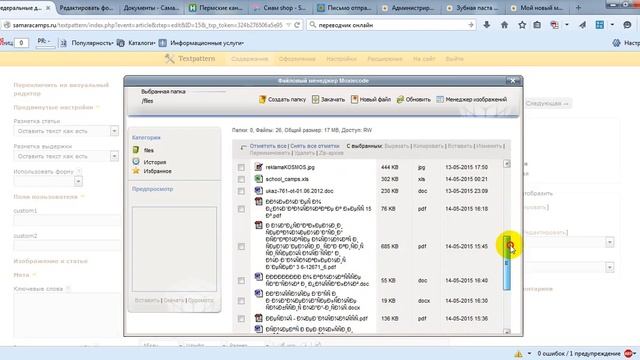Click the paper plane toolbar icon
Screen dimensions: 640x360
pos(582,25)
